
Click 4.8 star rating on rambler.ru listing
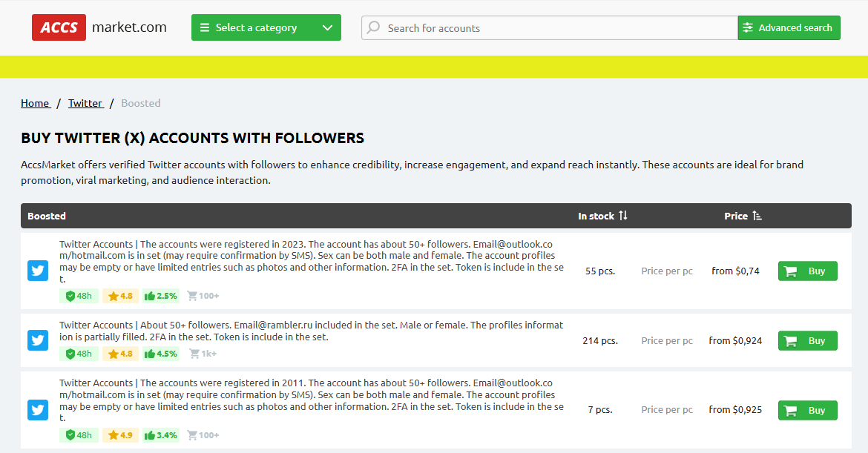(x=120, y=354)
